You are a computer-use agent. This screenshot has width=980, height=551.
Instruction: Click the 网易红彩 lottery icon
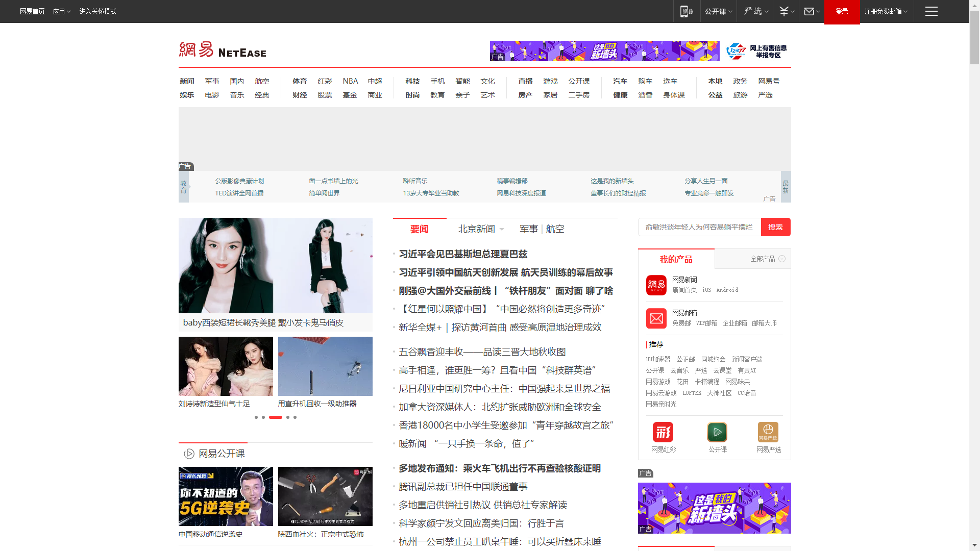click(663, 432)
